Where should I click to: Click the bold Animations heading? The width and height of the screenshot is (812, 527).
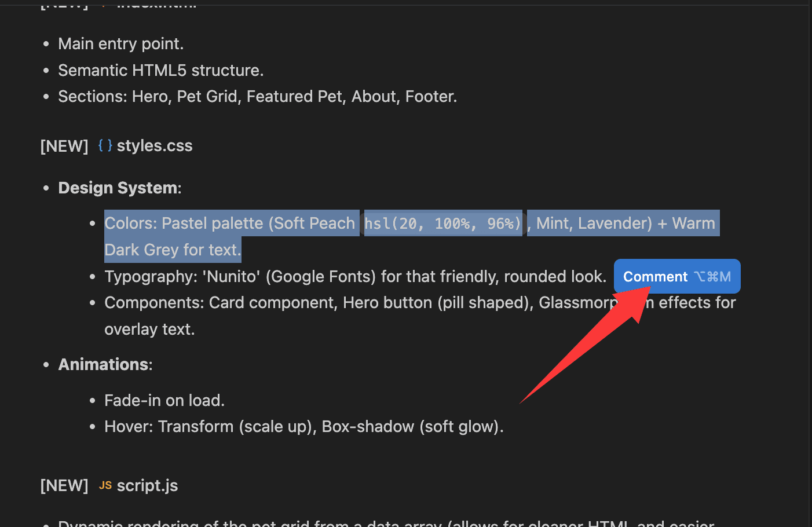(104, 365)
